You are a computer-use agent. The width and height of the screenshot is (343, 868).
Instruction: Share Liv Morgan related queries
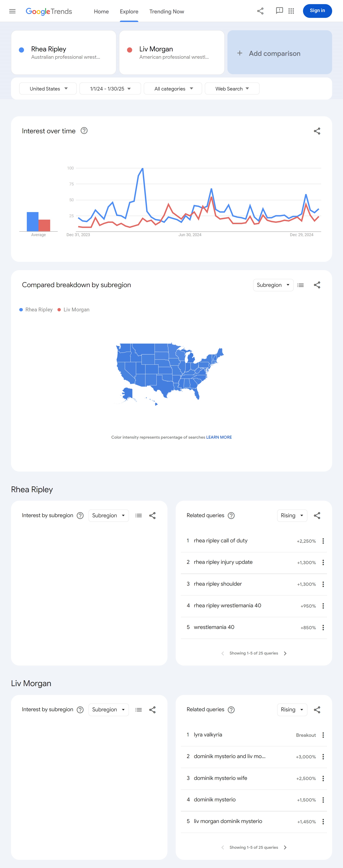(x=317, y=710)
